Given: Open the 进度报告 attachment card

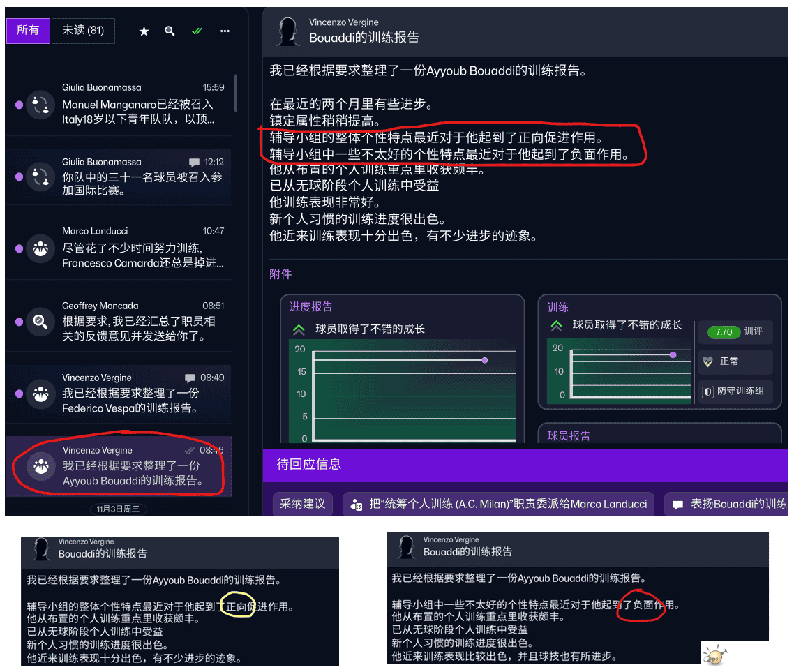Looking at the screenshot, I should [402, 368].
